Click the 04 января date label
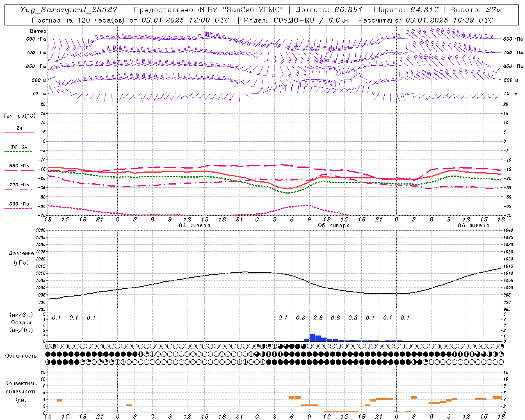This screenshot has width=525, height=420. [194, 226]
